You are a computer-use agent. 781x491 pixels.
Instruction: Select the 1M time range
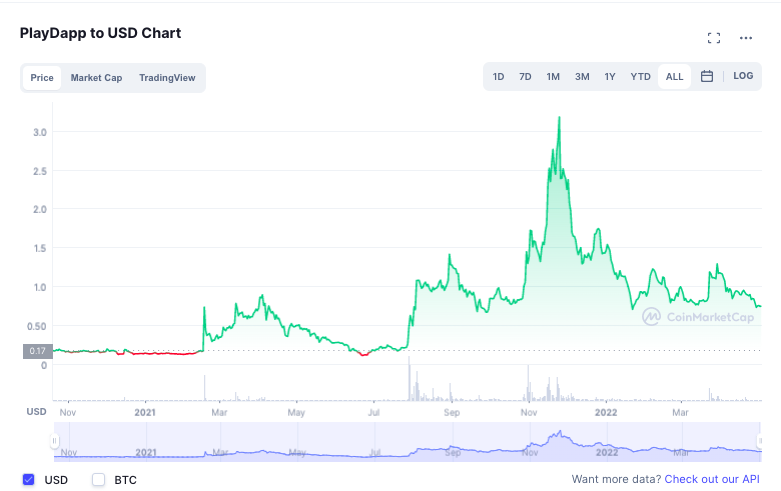pyautogui.click(x=553, y=77)
